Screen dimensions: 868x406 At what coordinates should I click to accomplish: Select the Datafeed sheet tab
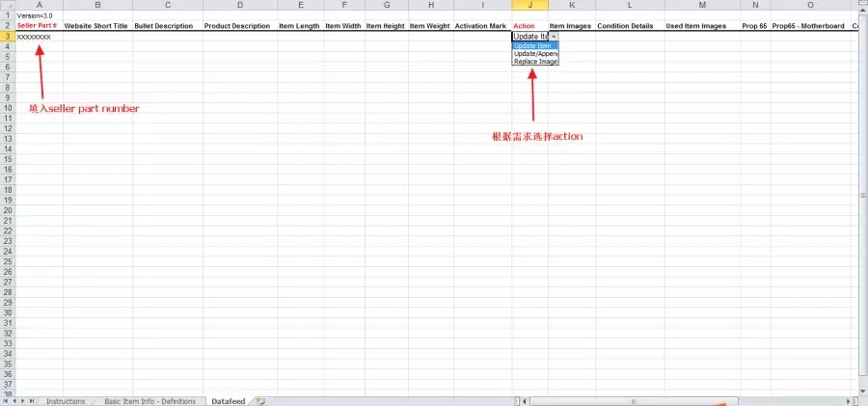tap(228, 401)
